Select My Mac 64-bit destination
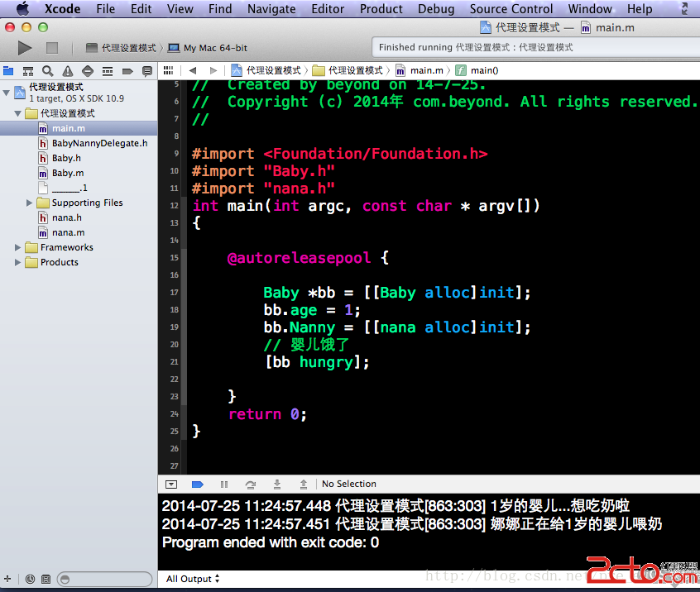The width and height of the screenshot is (700, 592). (x=214, y=48)
